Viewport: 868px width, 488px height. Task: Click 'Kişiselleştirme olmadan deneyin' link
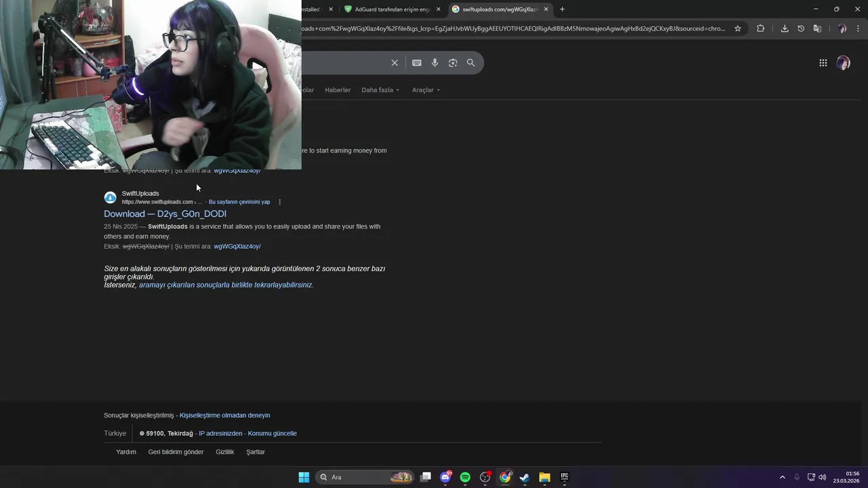point(224,415)
